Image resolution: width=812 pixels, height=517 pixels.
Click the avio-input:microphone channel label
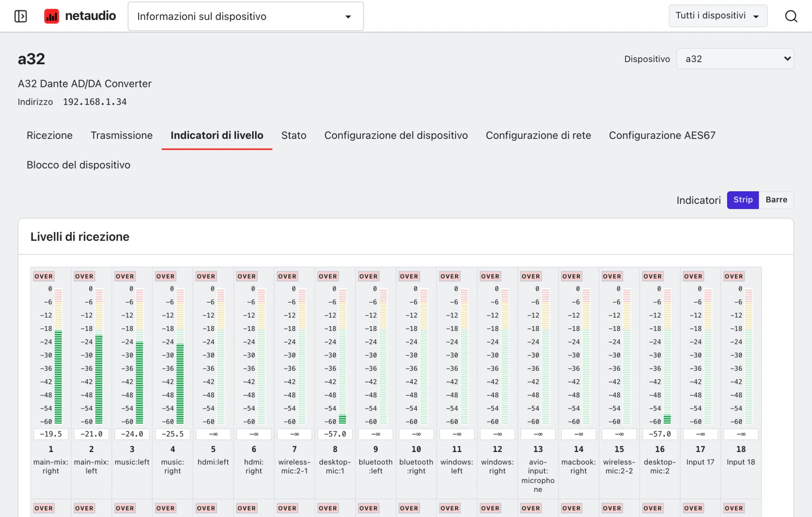click(x=538, y=476)
